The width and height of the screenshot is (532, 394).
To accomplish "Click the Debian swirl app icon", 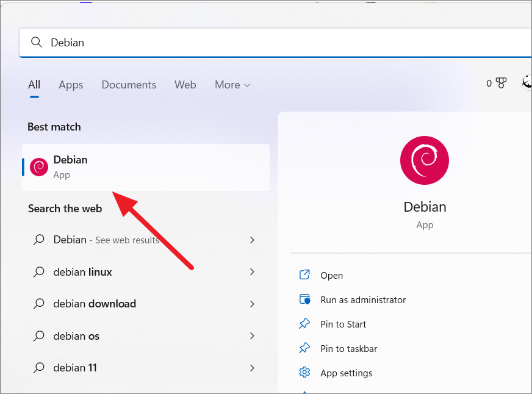I will pos(38,167).
